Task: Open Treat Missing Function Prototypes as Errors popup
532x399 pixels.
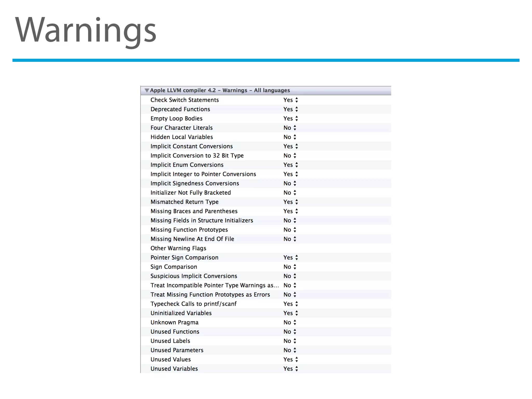Action: (290, 295)
